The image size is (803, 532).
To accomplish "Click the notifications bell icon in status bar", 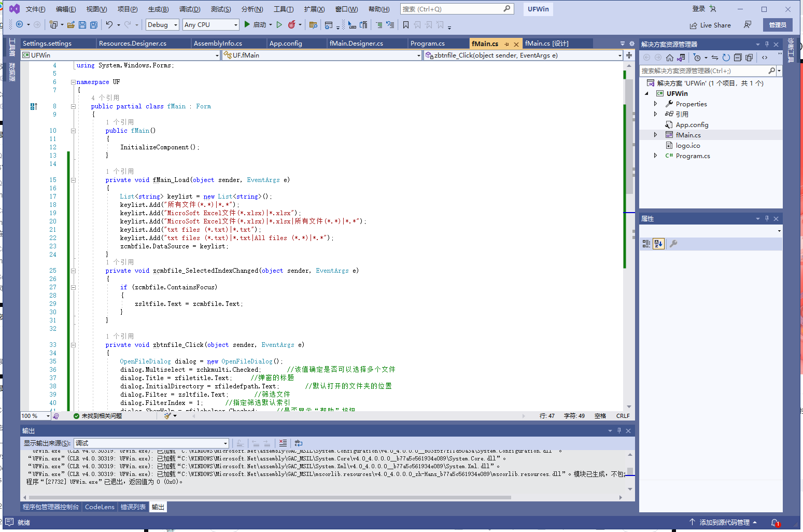I will [774, 523].
